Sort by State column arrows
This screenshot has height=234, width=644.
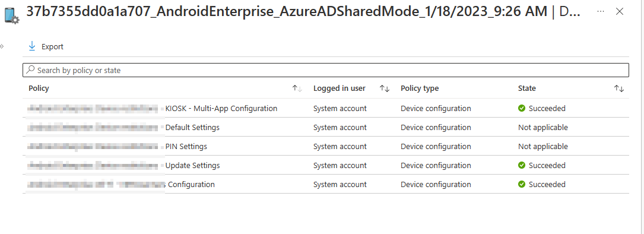[x=619, y=88]
